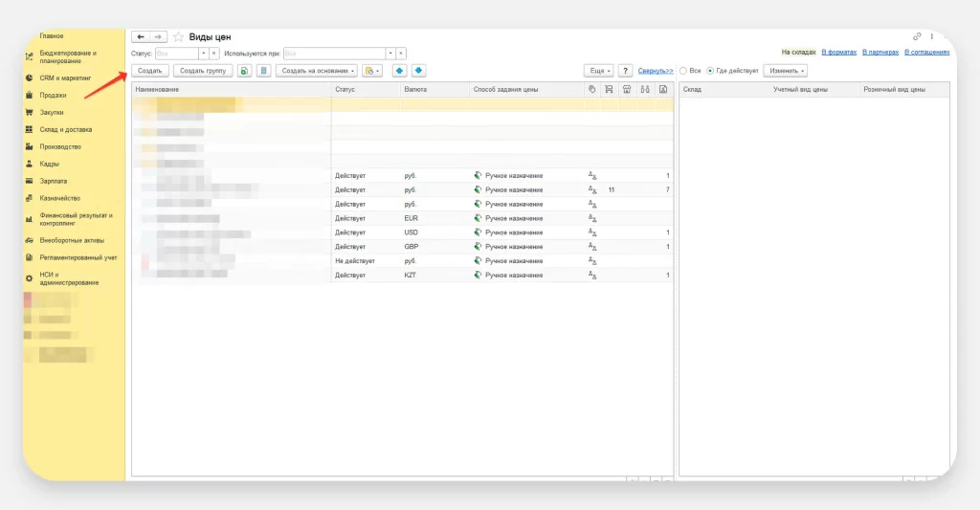Click the copy item icon beside Создать группу
Screen dimensions: 980x510
point(245,71)
